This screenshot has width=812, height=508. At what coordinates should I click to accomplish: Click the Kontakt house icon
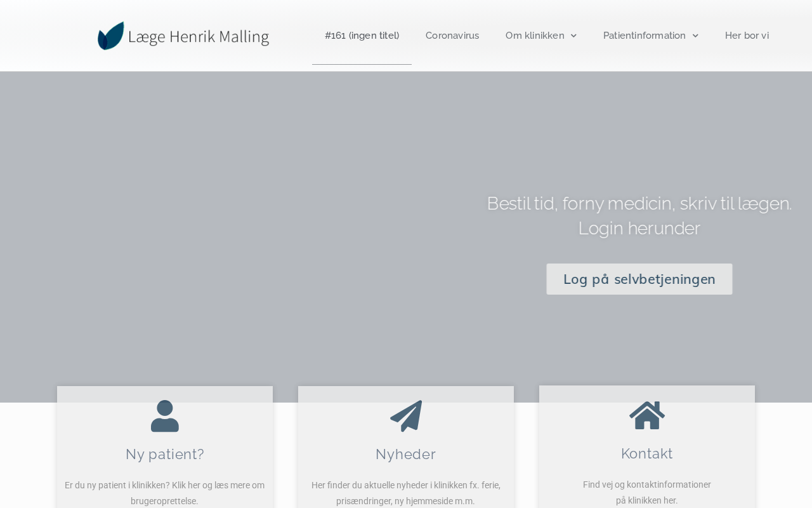coord(647,415)
